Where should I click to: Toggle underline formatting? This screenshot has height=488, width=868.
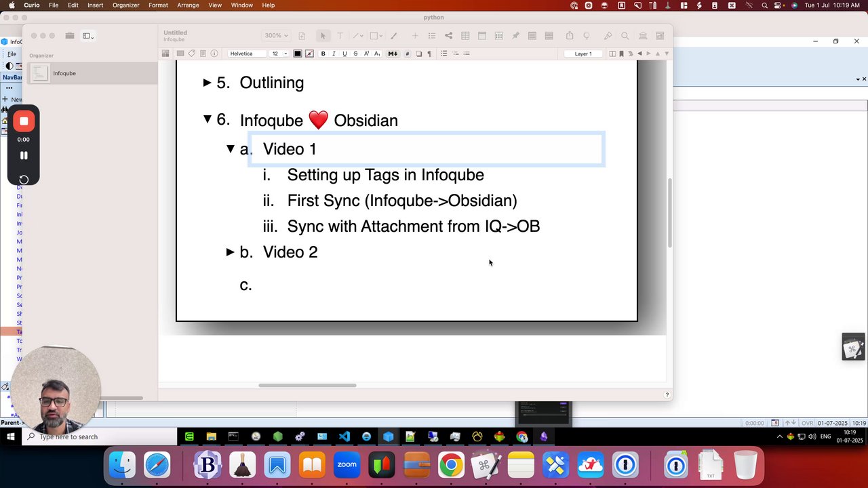(x=344, y=54)
